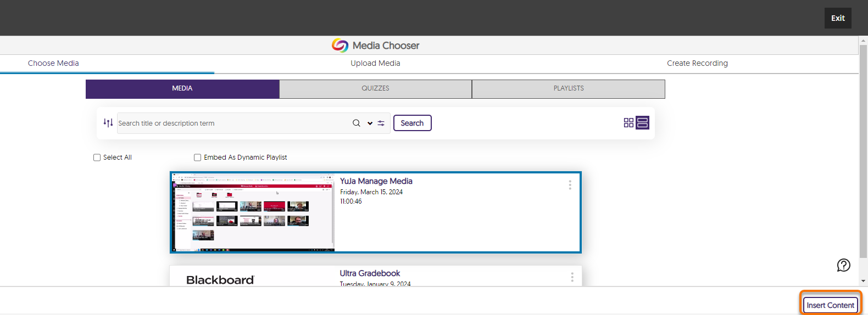Select the YuJa Manage Media video thumbnail
868x315 pixels.
click(x=253, y=213)
